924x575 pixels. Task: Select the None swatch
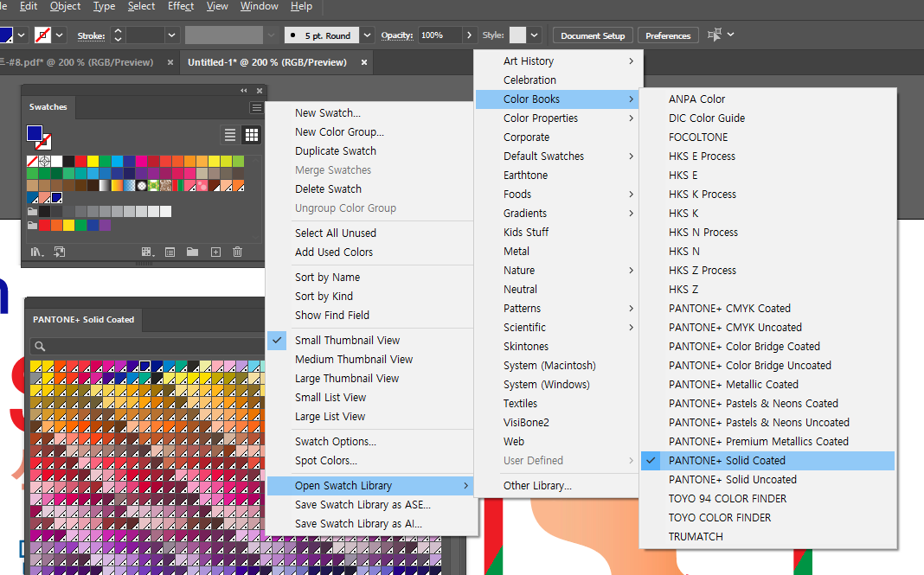click(32, 161)
